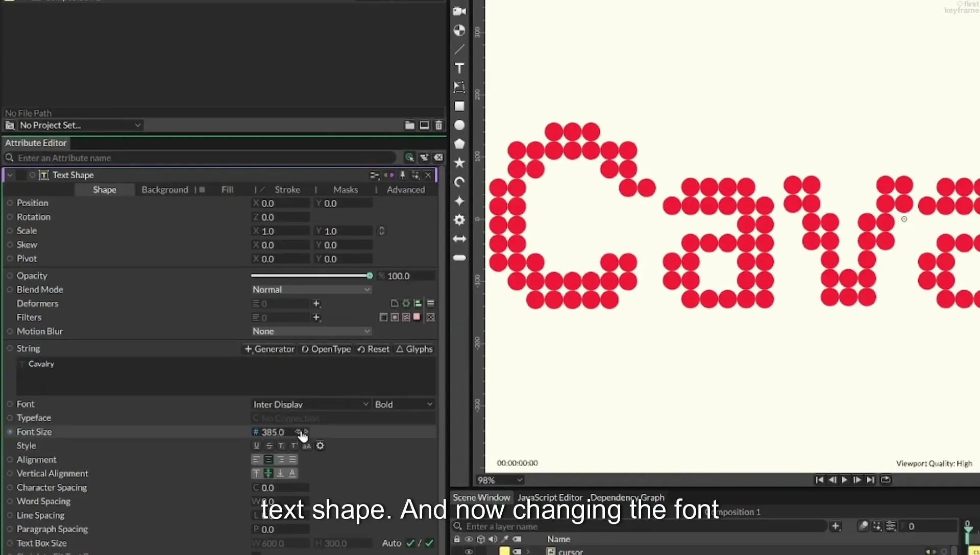Add a new layer with plus button
The width and height of the screenshot is (980, 555).
(x=836, y=526)
